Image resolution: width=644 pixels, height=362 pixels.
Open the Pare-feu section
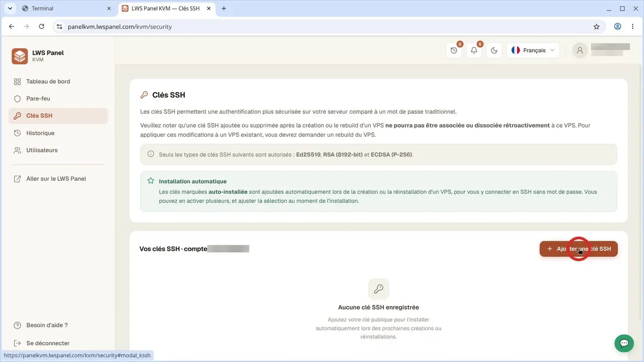(58, 99)
